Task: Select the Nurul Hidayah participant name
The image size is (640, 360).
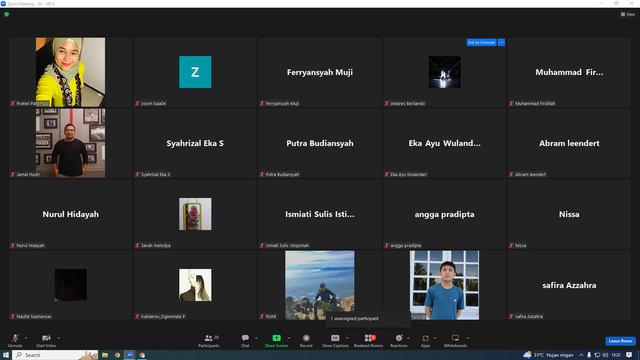Action: pos(71,214)
